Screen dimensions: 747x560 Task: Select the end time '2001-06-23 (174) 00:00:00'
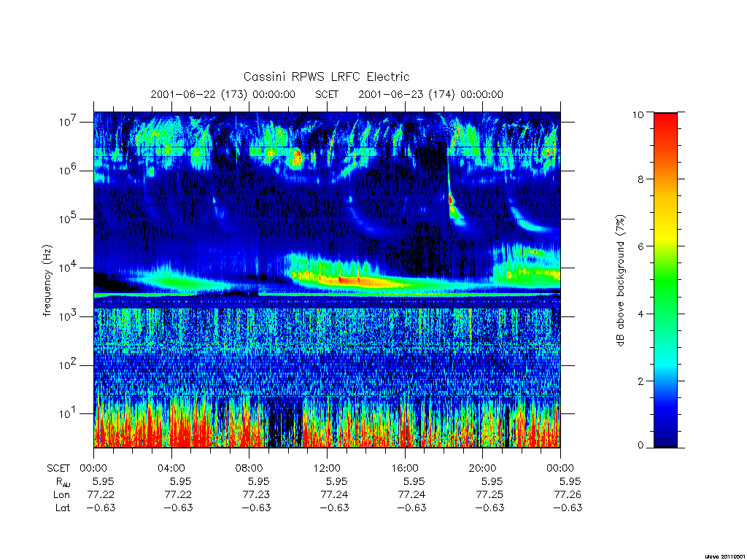point(430,94)
